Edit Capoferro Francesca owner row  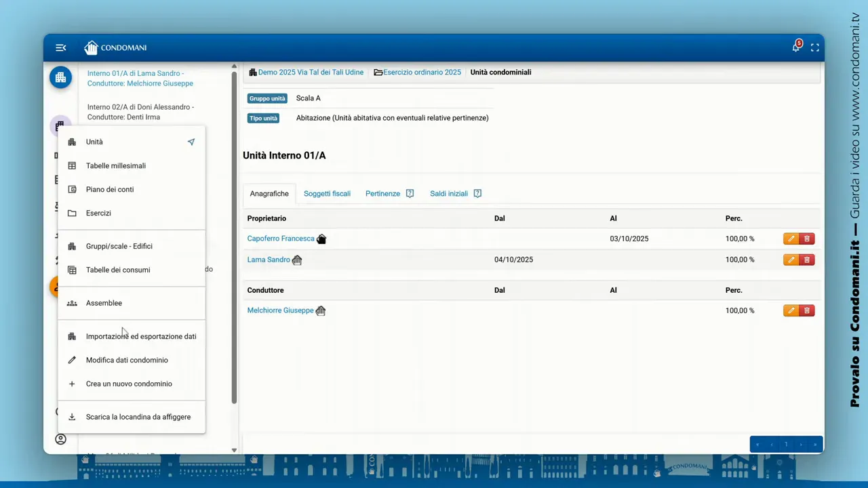click(791, 239)
